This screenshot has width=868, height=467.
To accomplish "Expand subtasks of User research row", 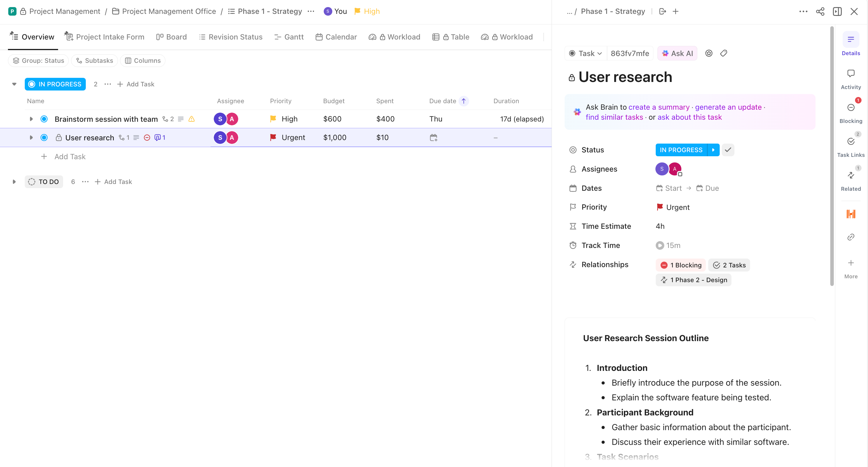I will (31, 137).
